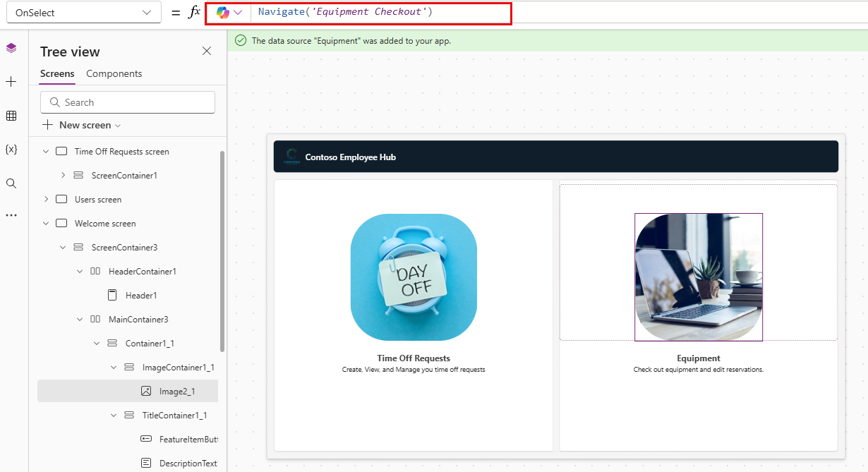Click the horizontal container icon beside HeaderContainer1
Screen dimensions: 868x472
point(95,272)
